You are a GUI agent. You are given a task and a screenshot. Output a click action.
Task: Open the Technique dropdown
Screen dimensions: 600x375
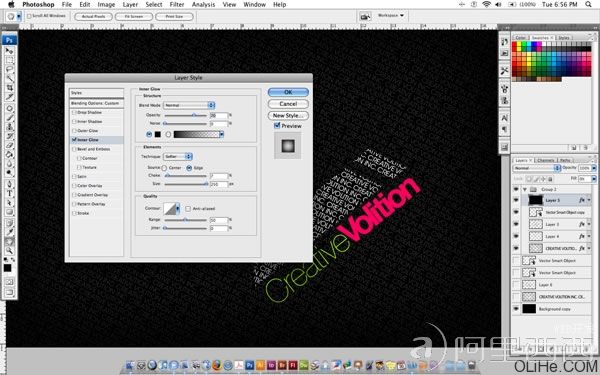[x=178, y=157]
